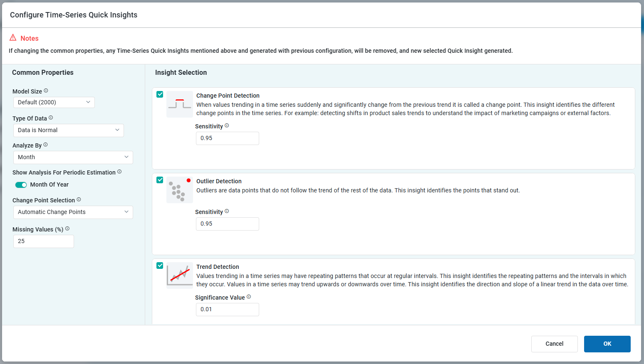The height and width of the screenshot is (364, 644).
Task: Expand the Automatic Change Points dropdown
Action: tap(73, 212)
